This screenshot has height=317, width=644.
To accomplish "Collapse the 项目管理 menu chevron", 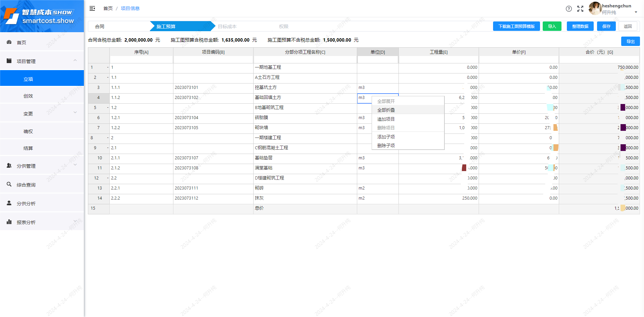I will coord(75,61).
